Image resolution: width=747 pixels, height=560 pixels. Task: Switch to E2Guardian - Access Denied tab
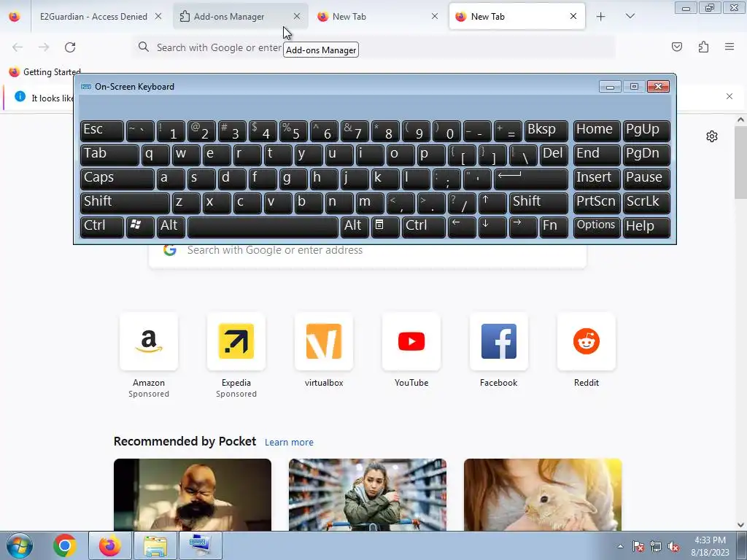click(93, 17)
